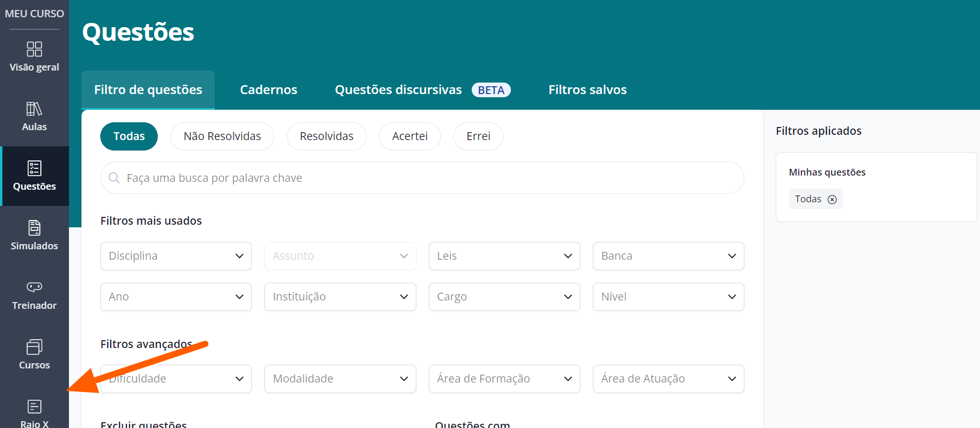Expand the Modalidade dropdown
The height and width of the screenshot is (428, 980).
point(340,379)
